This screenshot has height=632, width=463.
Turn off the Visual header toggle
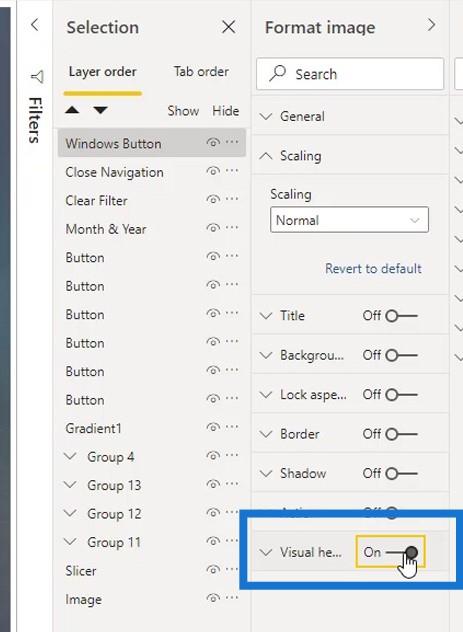coord(401,552)
